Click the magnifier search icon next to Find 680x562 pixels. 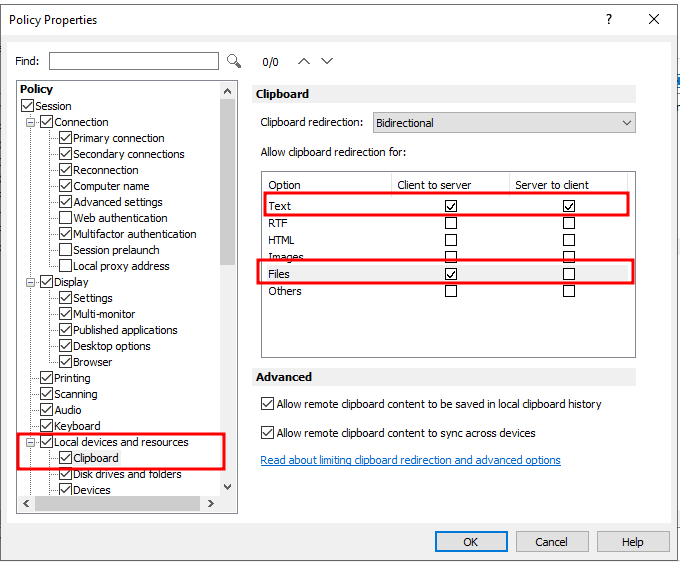234,61
